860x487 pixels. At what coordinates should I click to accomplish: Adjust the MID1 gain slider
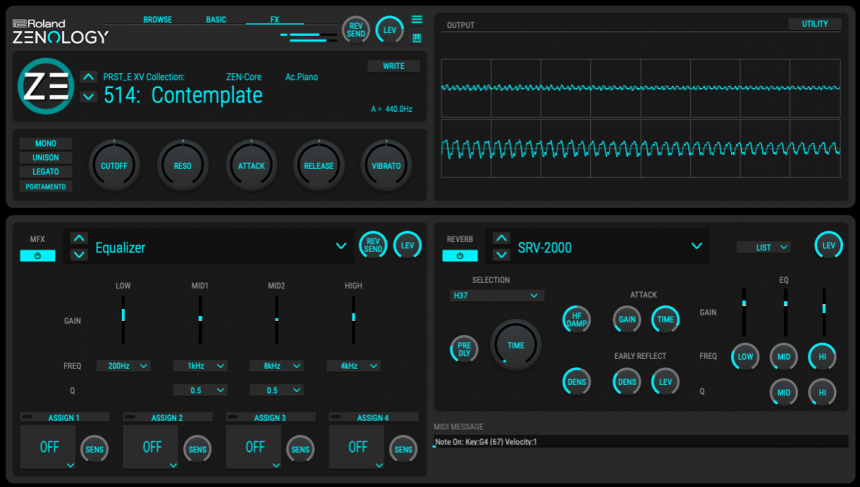point(200,320)
